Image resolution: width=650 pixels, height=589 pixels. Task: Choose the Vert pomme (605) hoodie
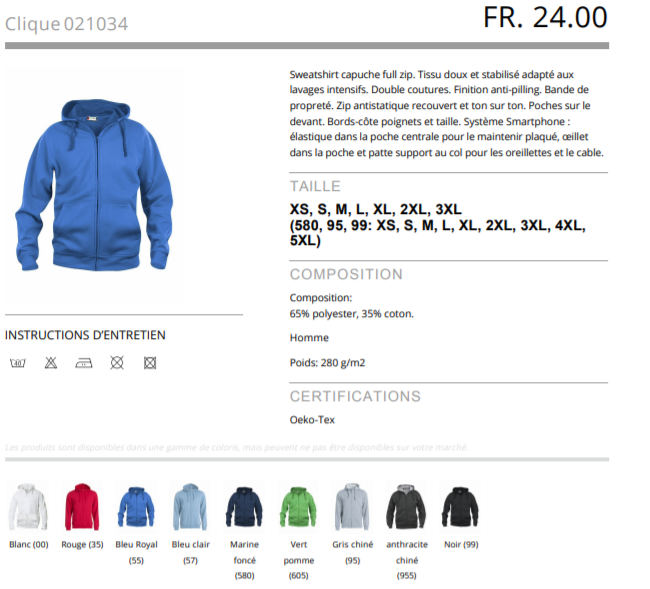tap(298, 507)
